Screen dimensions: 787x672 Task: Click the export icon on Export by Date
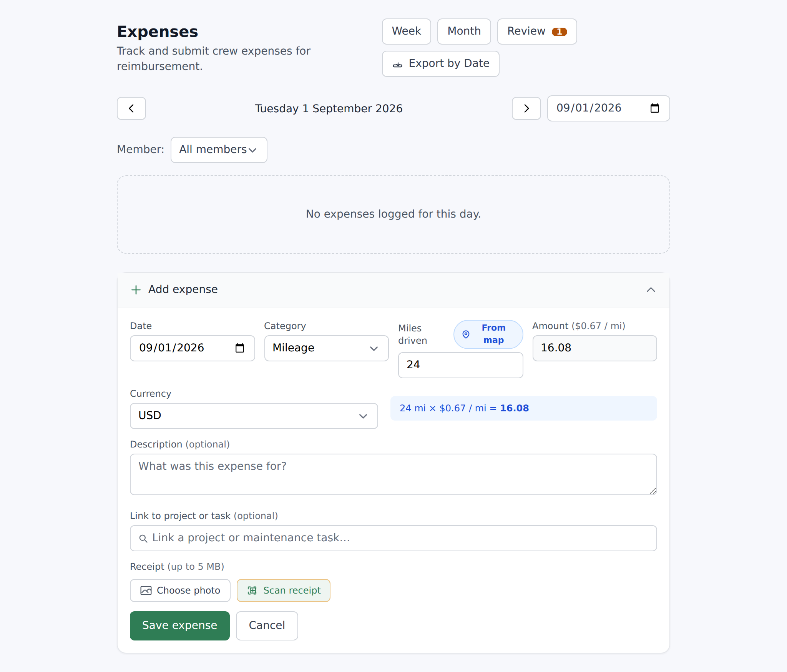tap(397, 65)
